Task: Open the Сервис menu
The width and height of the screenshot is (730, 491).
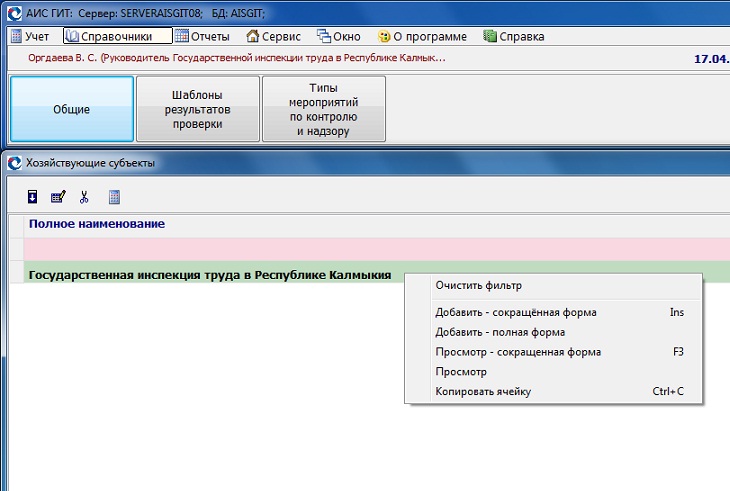Action: pos(273,36)
